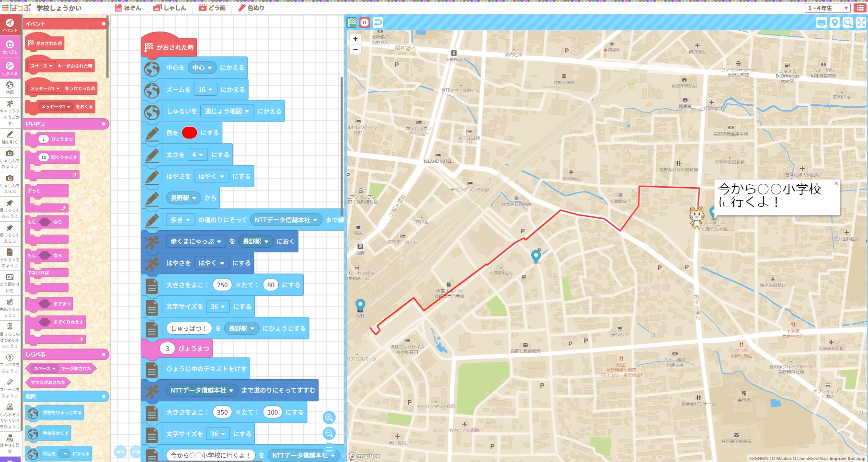Click the 3 seconds wait input field
This screenshot has width=868, height=462.
coord(167,349)
